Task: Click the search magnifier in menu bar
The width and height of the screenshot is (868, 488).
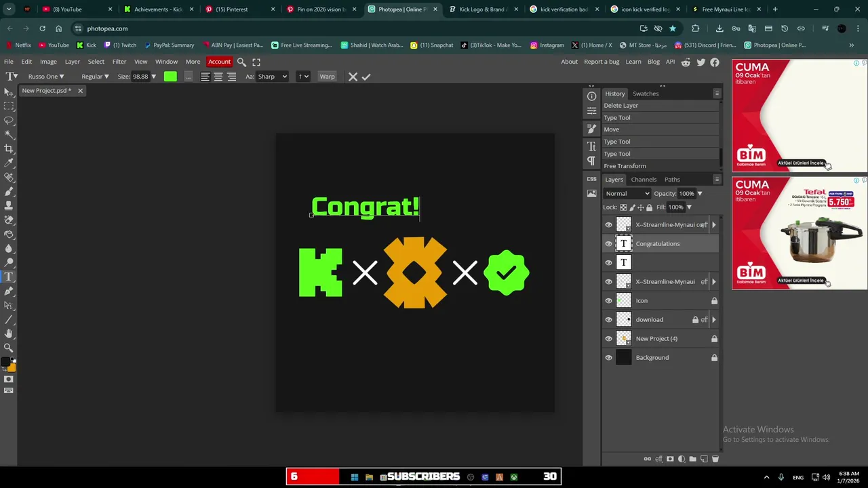Action: tap(241, 62)
